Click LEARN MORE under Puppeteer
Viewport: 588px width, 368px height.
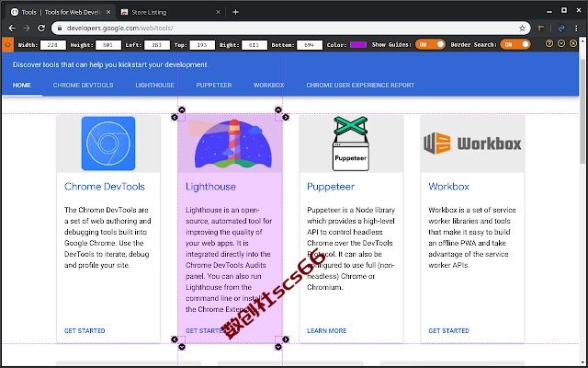(x=327, y=331)
